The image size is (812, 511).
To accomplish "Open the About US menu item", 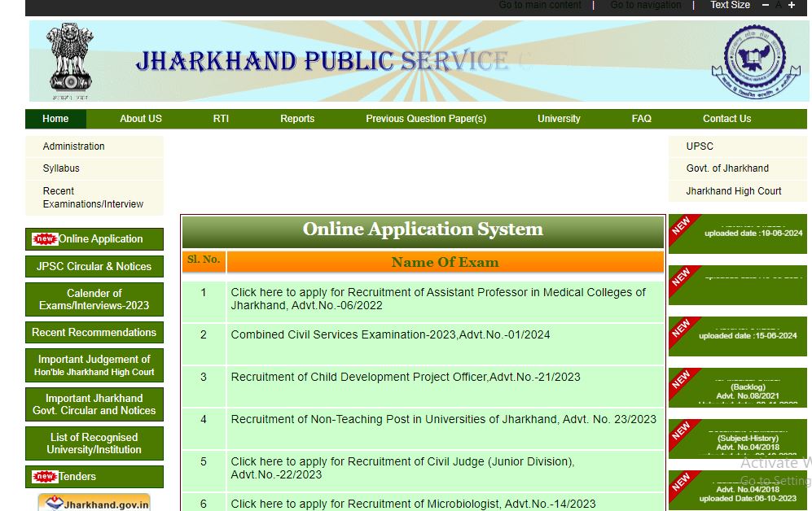I will tap(140, 119).
